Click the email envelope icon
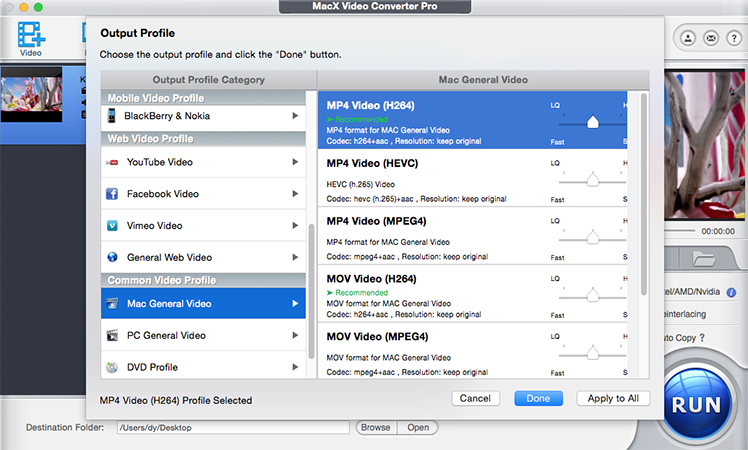The width and height of the screenshot is (748, 450). [711, 38]
